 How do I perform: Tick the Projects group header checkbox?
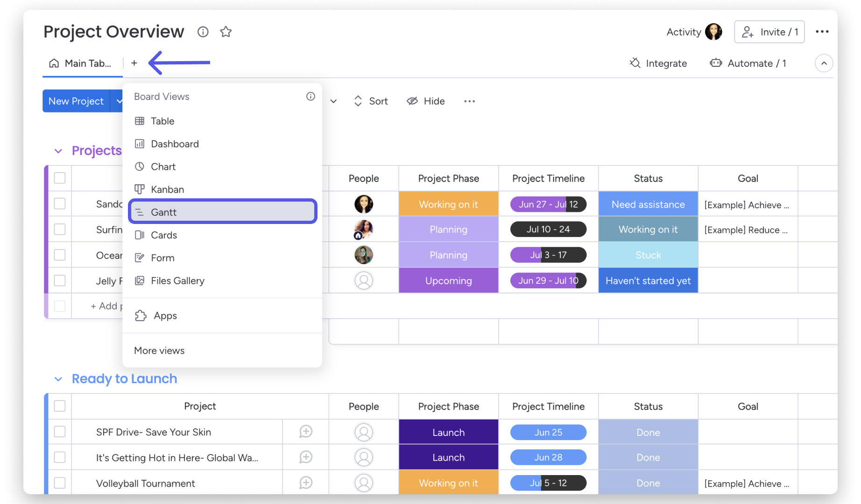(x=60, y=178)
